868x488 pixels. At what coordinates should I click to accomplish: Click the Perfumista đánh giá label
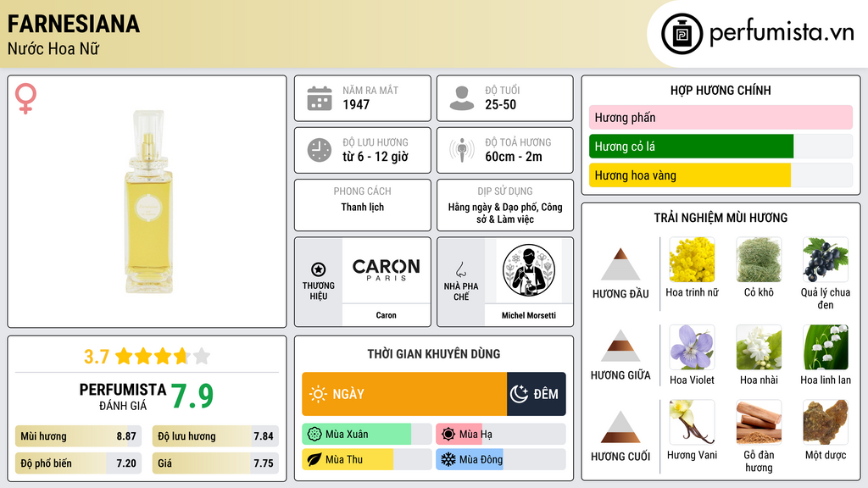click(123, 396)
